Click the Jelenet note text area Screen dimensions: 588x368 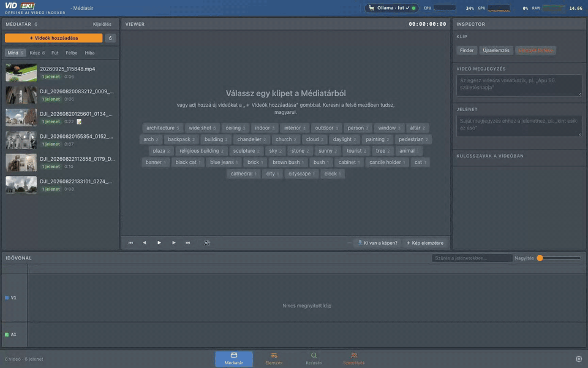(x=519, y=126)
